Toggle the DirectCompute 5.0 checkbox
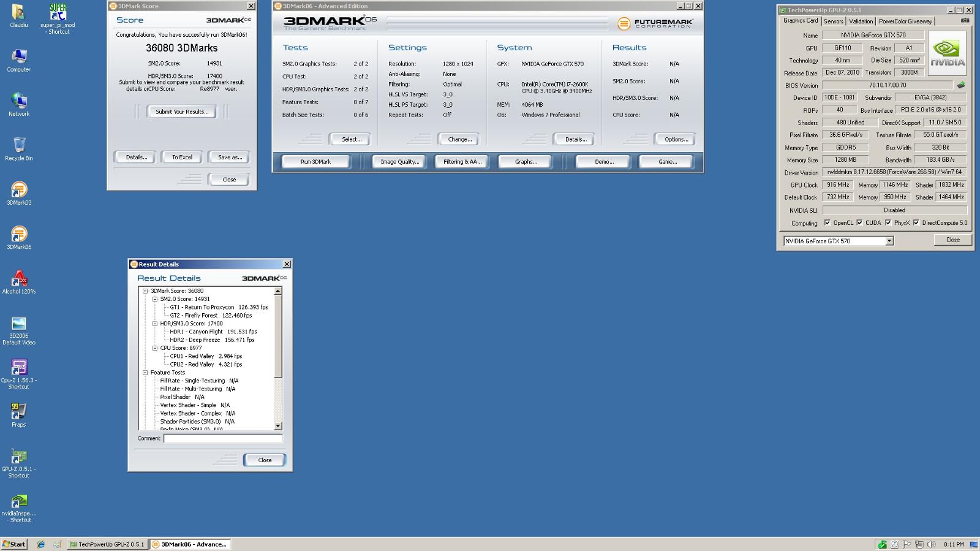The image size is (980, 551). (x=916, y=222)
